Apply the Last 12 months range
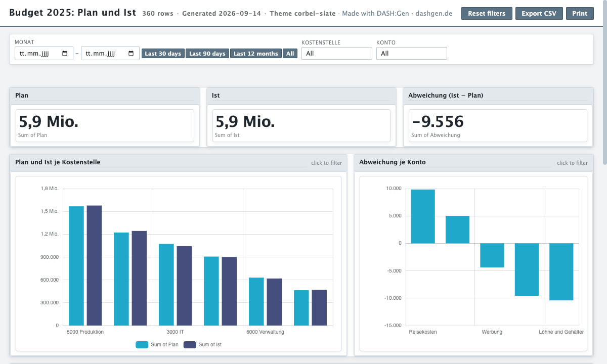Image resolution: width=607 pixels, height=364 pixels. tap(256, 54)
